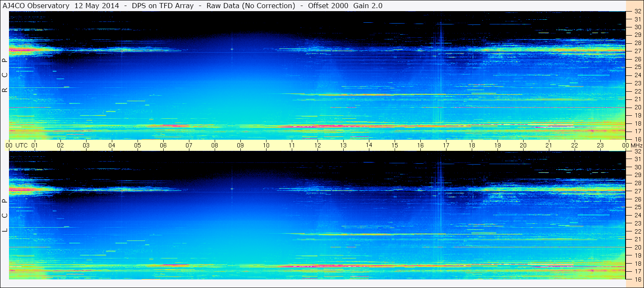Select hour "17" on the UTC time axis
The width and height of the screenshot is (644, 288).
[x=446, y=145]
